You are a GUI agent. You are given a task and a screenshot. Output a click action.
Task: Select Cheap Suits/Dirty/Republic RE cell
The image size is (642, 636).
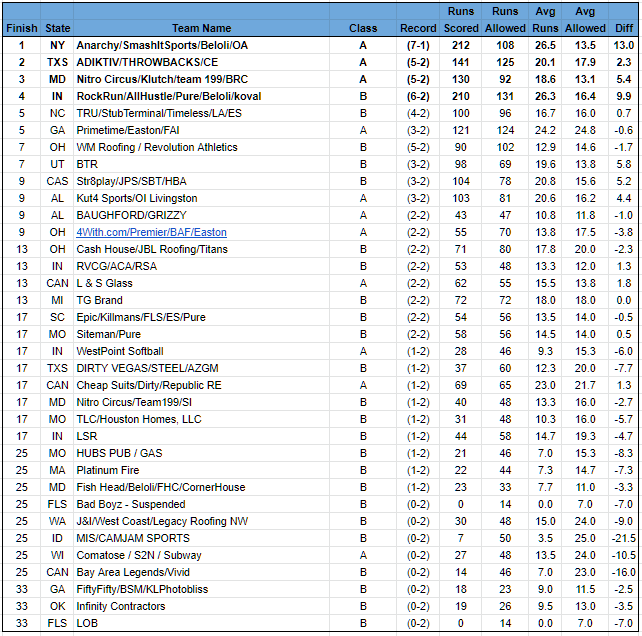[201, 385]
